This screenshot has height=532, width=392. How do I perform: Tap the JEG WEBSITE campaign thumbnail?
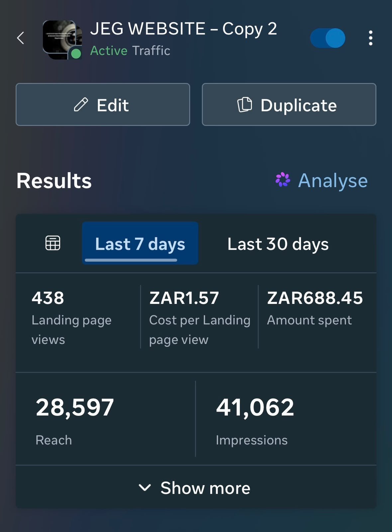[x=62, y=40]
